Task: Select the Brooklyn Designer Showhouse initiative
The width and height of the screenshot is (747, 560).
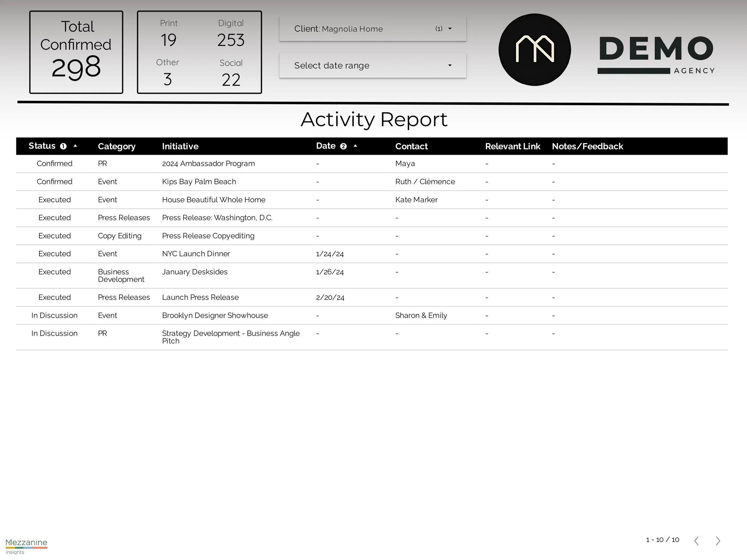Action: (215, 315)
